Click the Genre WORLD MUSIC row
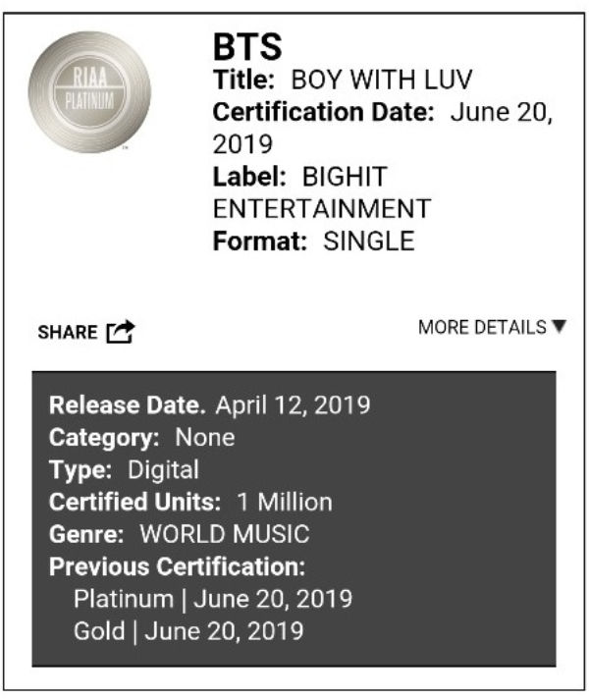Image resolution: width=589 pixels, height=700 pixels. tap(180, 534)
